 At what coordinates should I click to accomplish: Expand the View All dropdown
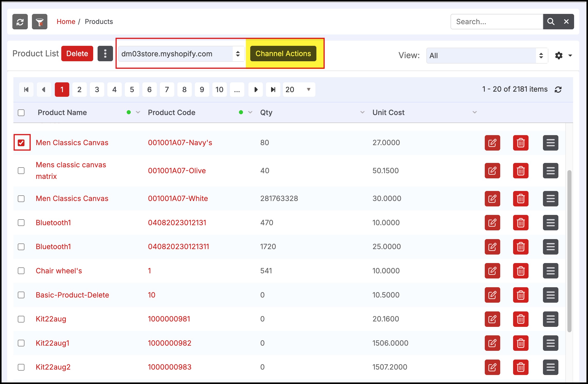click(x=487, y=56)
